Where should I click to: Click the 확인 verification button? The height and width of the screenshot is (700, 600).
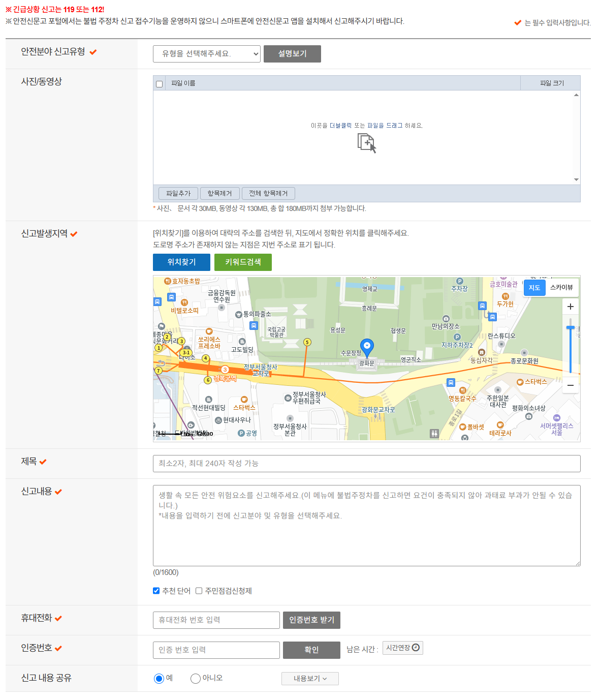point(311,650)
